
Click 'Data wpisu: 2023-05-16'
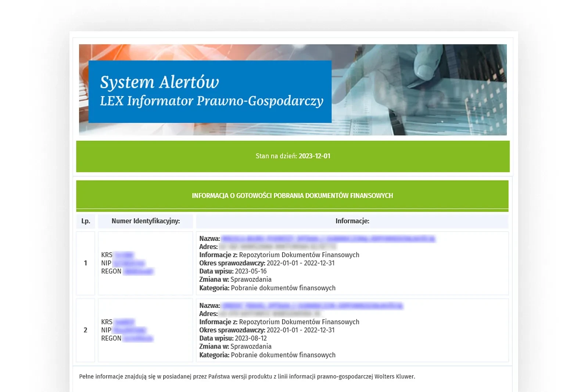pos(233,271)
